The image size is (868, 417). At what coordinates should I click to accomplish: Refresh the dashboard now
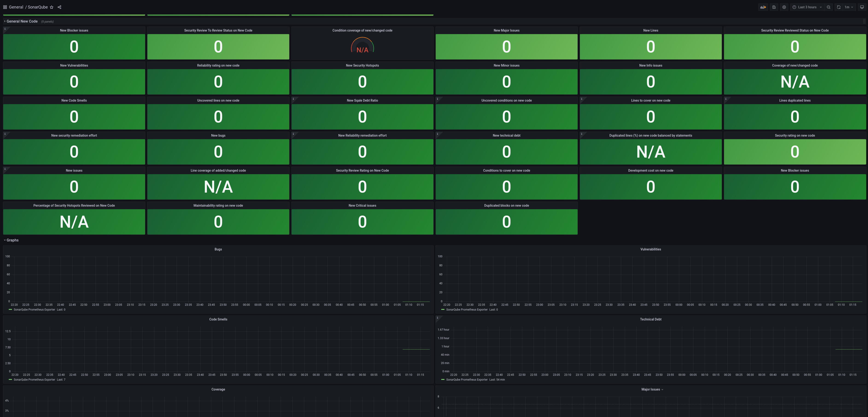[x=839, y=7]
